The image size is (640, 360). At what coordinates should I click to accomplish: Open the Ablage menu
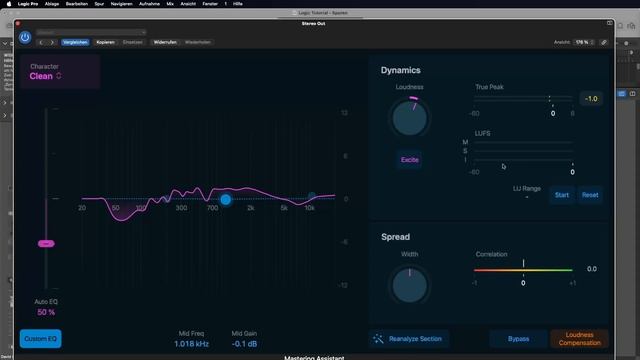52,4
